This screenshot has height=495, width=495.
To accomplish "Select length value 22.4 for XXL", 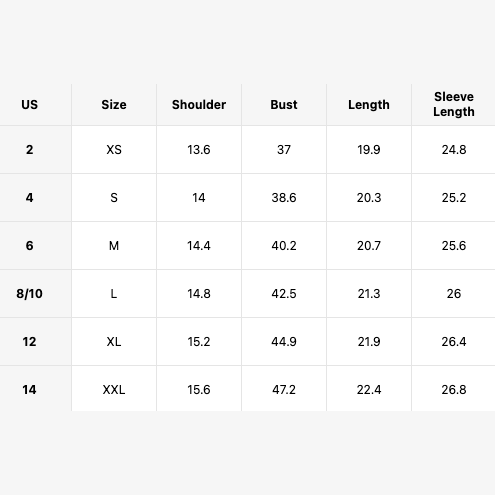I will (369, 390).
